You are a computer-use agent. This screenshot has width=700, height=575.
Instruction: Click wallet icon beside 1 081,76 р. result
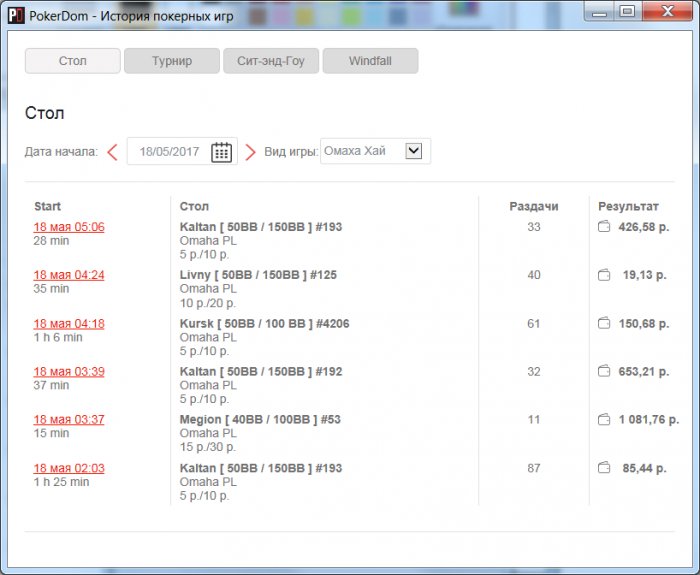(x=604, y=420)
